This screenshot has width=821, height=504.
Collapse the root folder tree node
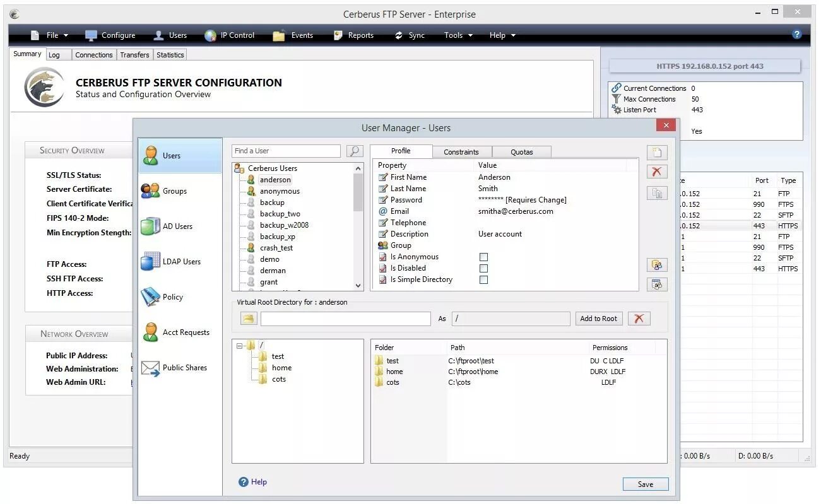[x=239, y=345]
